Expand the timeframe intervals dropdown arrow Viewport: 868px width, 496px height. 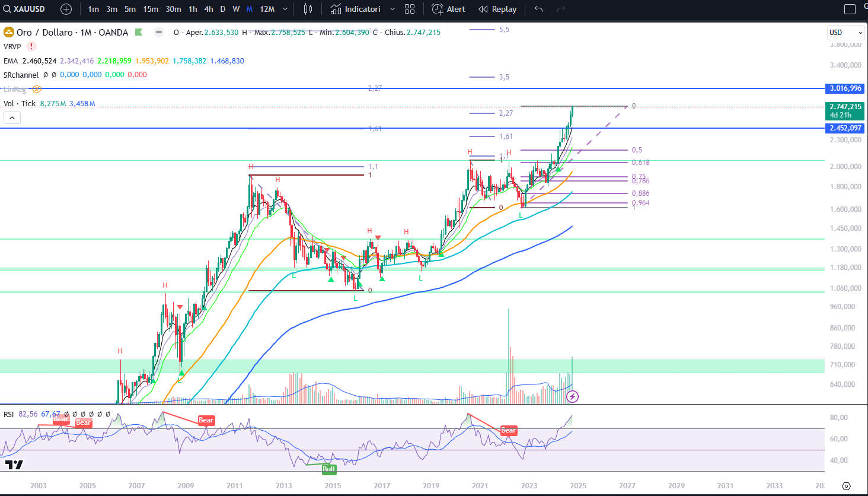click(285, 9)
